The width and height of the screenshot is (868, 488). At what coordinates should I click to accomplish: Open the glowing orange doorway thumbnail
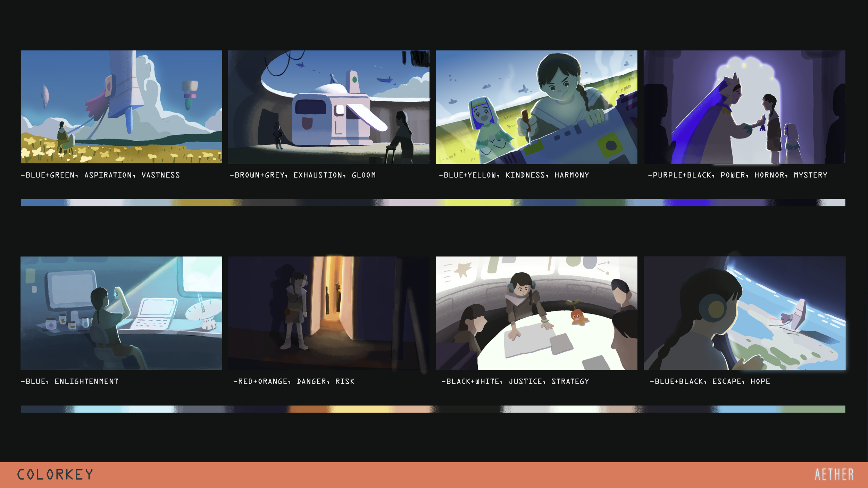click(x=328, y=313)
